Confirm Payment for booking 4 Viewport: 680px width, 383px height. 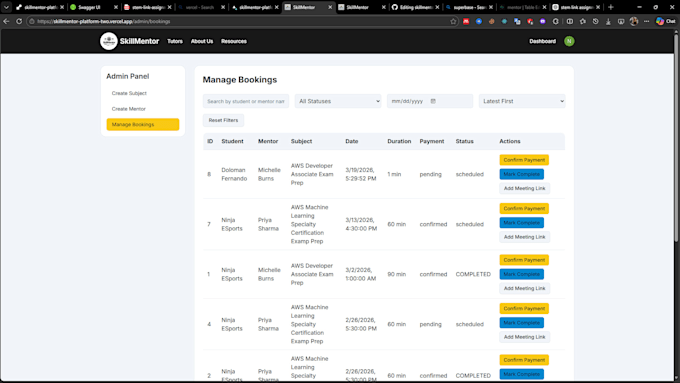(524, 308)
